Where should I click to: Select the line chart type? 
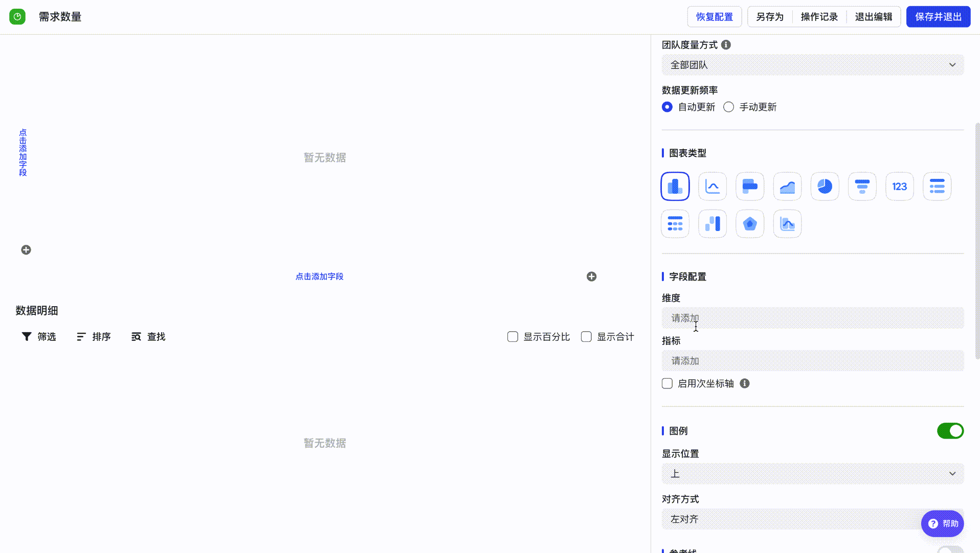point(712,186)
